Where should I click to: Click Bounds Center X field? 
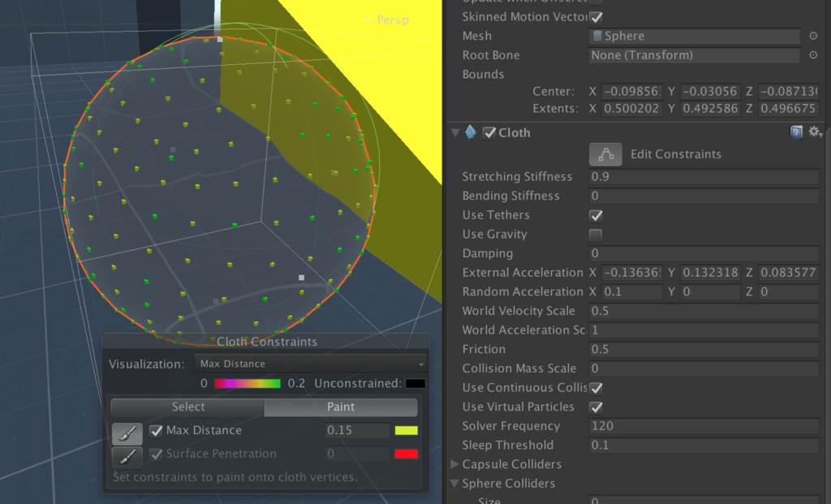(x=631, y=91)
